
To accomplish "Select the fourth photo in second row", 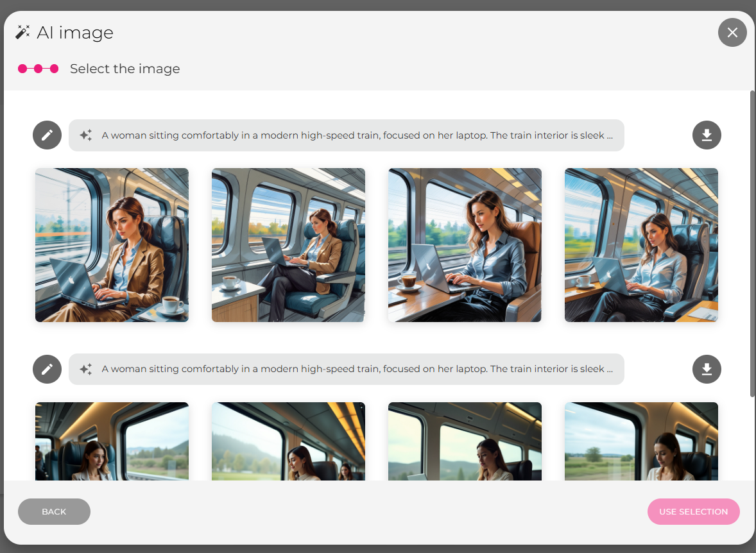I will pos(641,441).
